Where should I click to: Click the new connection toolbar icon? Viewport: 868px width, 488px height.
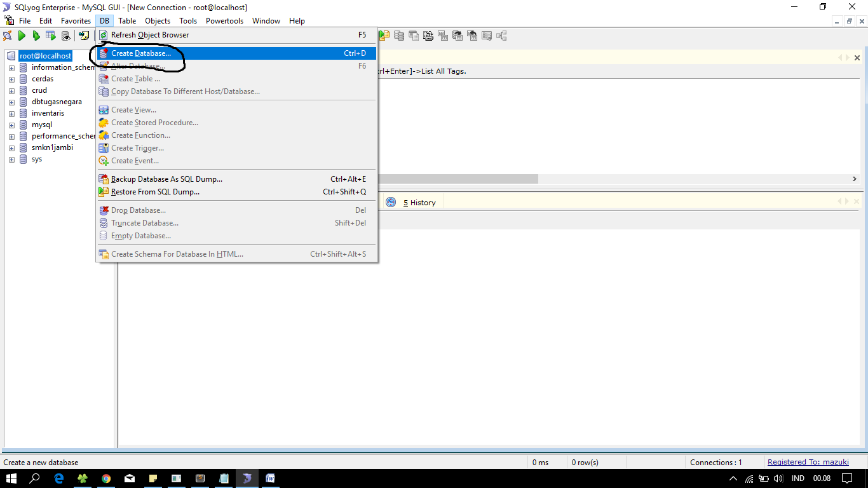pyautogui.click(x=8, y=36)
